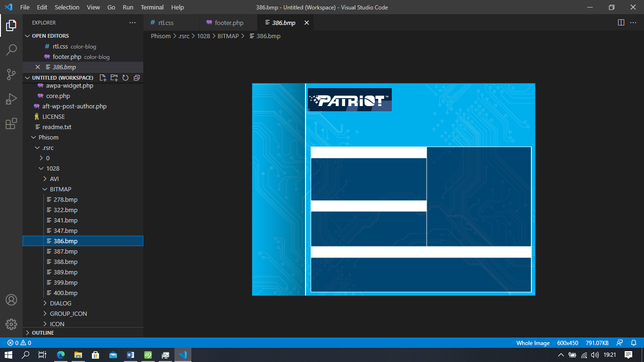Click the Collapse Folders icon in Explorer
Screen dimensions: 644x362
[x=137, y=78]
